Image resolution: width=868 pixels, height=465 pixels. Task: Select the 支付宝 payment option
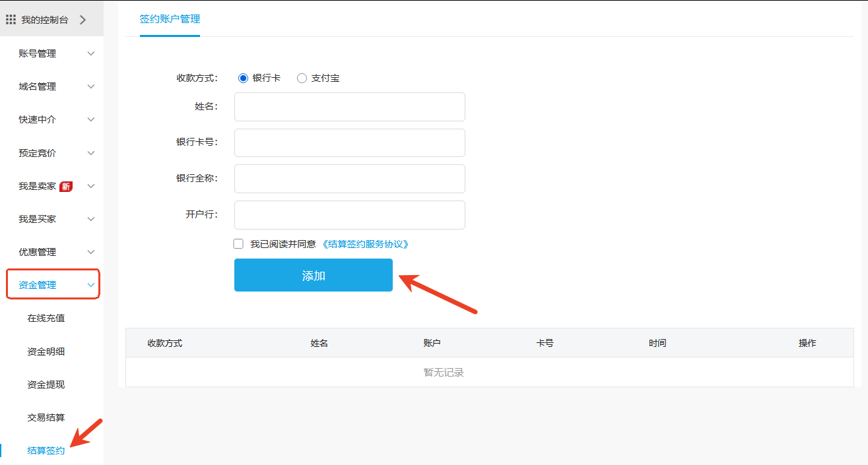coord(302,78)
